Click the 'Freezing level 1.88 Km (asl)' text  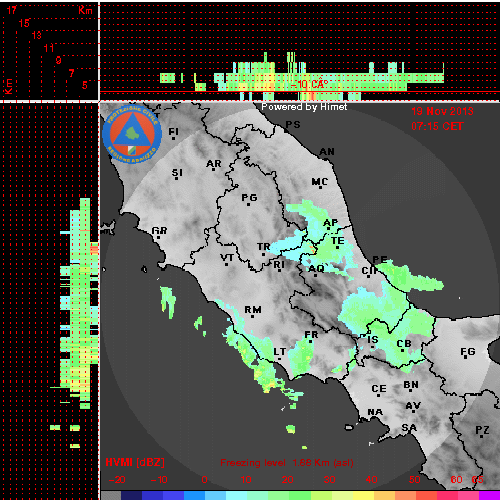click(x=287, y=463)
